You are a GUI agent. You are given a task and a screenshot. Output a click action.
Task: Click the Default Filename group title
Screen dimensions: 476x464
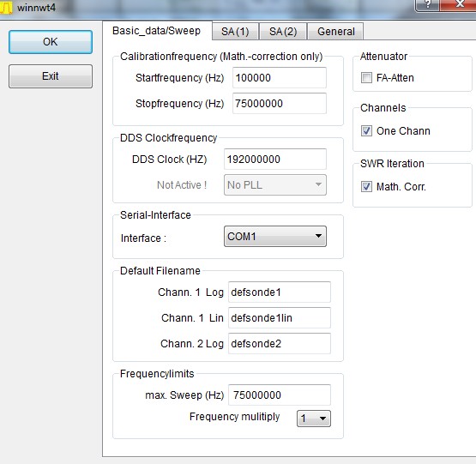[x=160, y=270]
